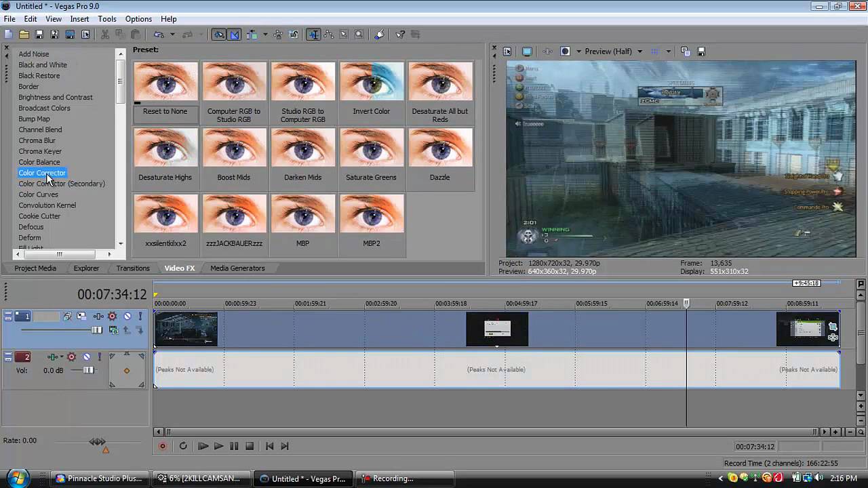This screenshot has width=868, height=488.
Task: Switch to the Project Media tab
Action: [35, 268]
